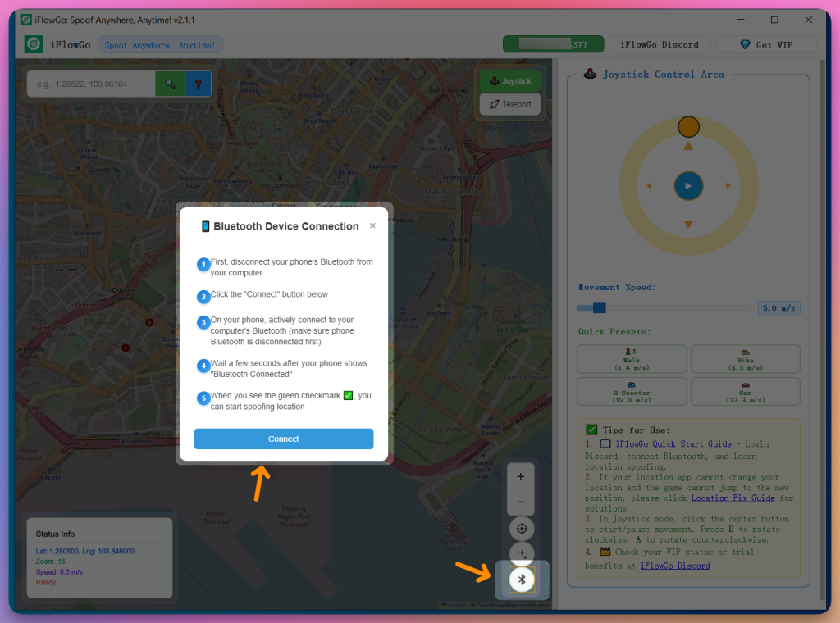
Task: Open the Location Fix Guide link
Action: [733, 498]
